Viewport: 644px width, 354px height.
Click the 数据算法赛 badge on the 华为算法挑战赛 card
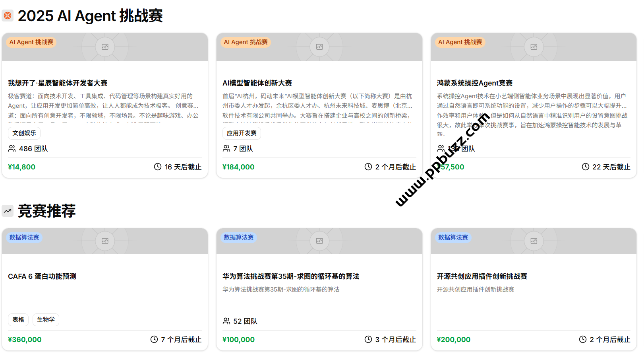pyautogui.click(x=238, y=237)
